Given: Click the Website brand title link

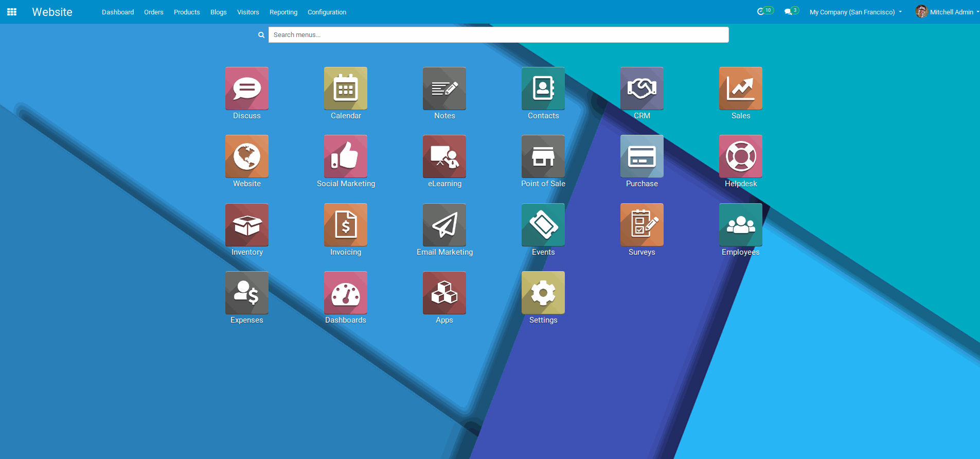Looking at the screenshot, I should coord(52,12).
